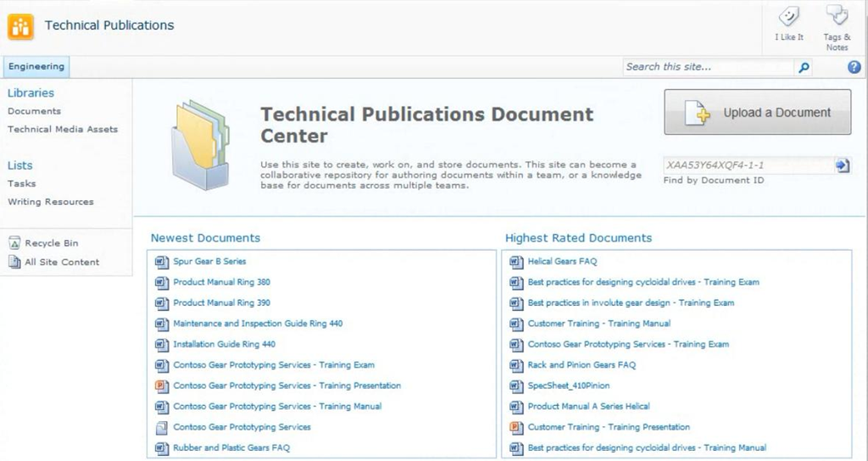Click the Word icon beside SpecSheet_410Pinion
Image resolution: width=868 pixels, height=461 pixels.
pos(516,386)
